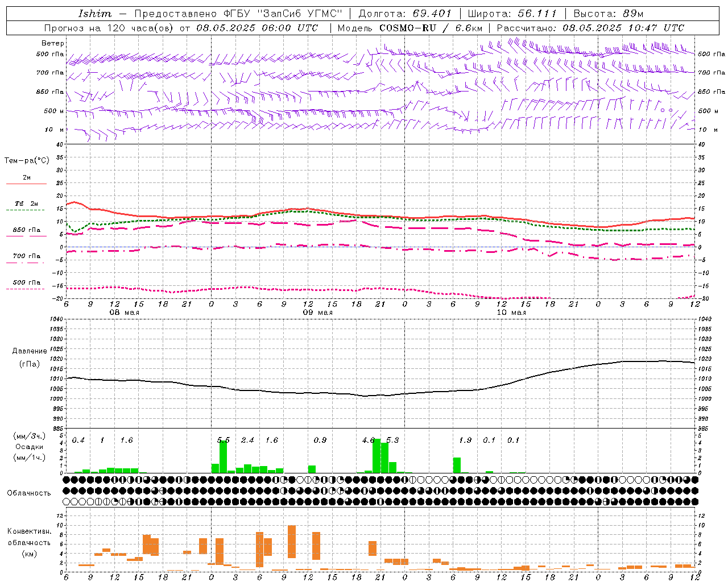Click the 5.5 precipitation value
This screenshot has width=728, height=582.
(x=224, y=440)
